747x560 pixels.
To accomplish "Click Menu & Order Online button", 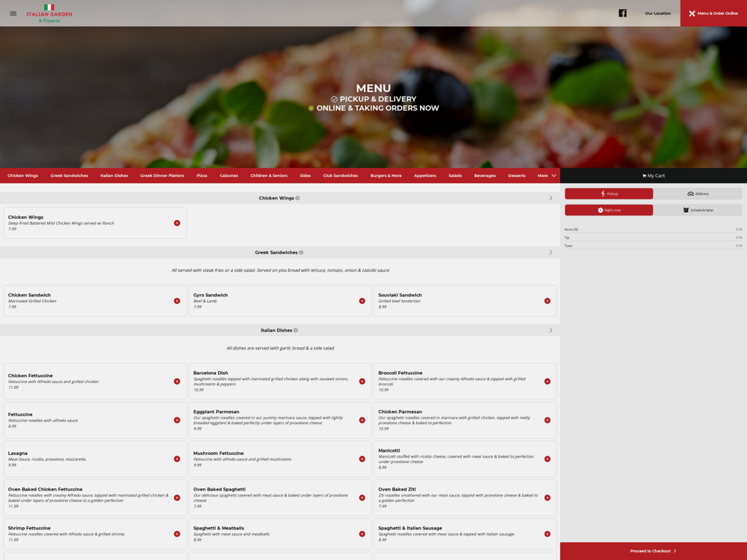I will pyautogui.click(x=713, y=13).
